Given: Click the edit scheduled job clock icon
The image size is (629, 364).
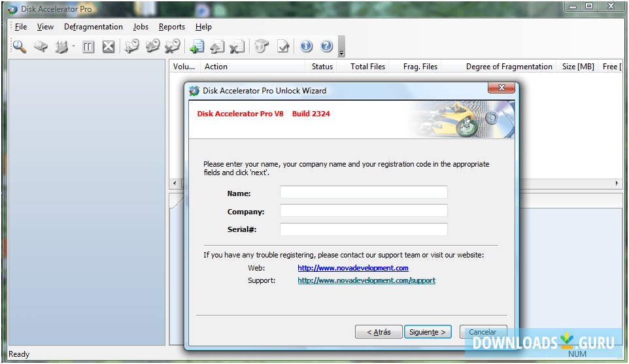Looking at the screenshot, I should (152, 46).
